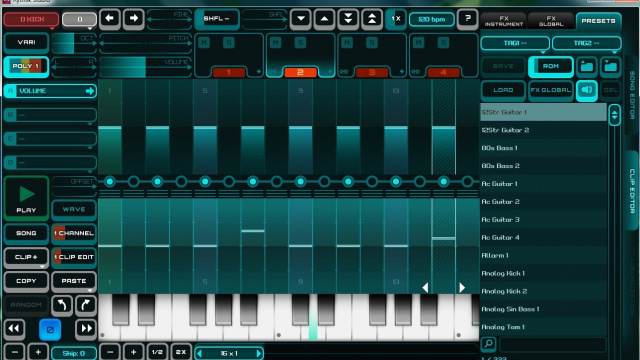Image resolution: width=640 pixels, height=360 pixels.
Task: Click the rewind double-arrow button
Action: [x=14, y=329]
